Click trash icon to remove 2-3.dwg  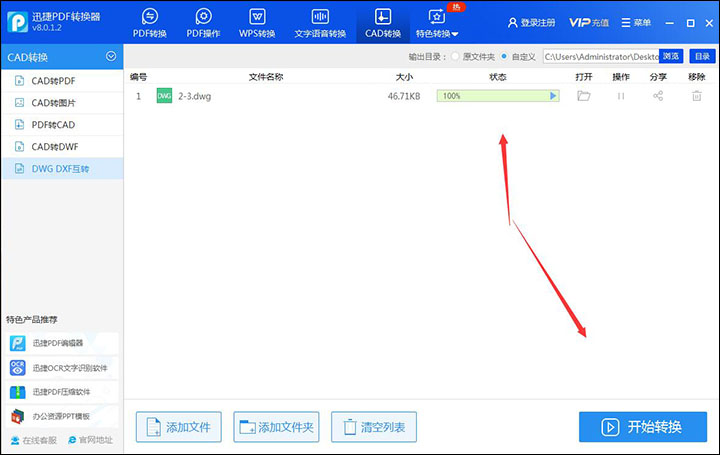pyautogui.click(x=697, y=96)
